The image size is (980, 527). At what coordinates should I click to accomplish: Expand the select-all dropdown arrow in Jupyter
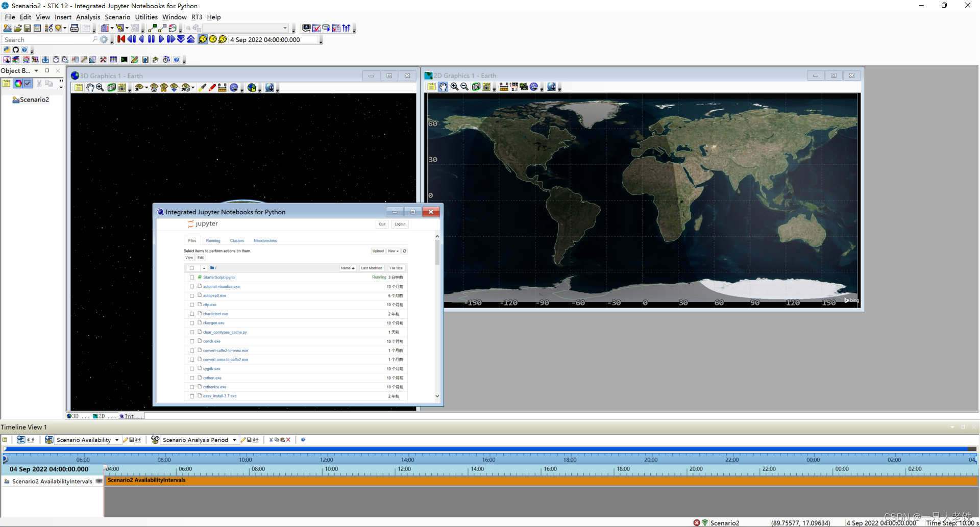(204, 268)
